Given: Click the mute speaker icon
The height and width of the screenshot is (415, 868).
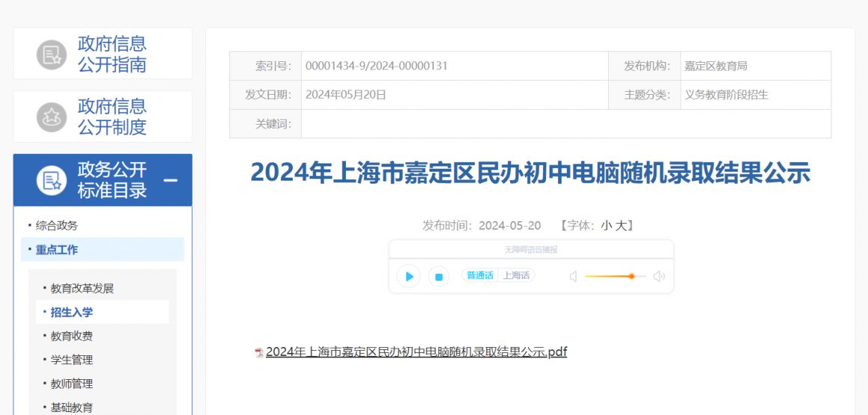Looking at the screenshot, I should [x=574, y=276].
